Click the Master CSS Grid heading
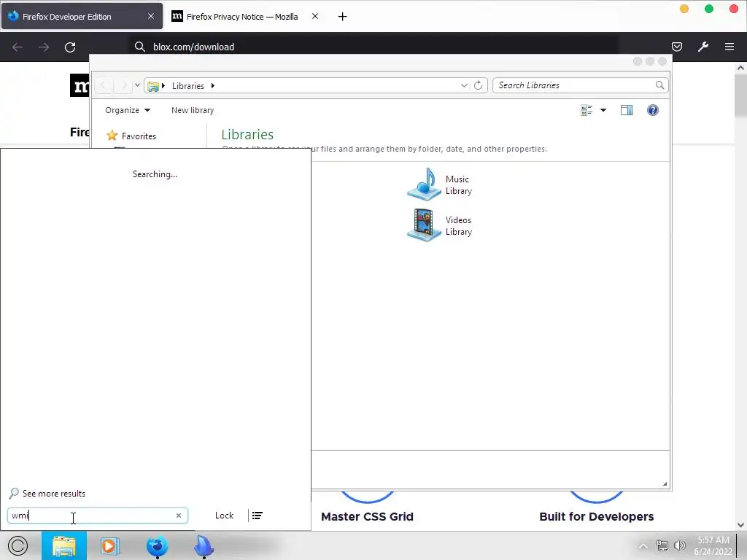Image resolution: width=747 pixels, height=560 pixels. pyautogui.click(x=367, y=517)
